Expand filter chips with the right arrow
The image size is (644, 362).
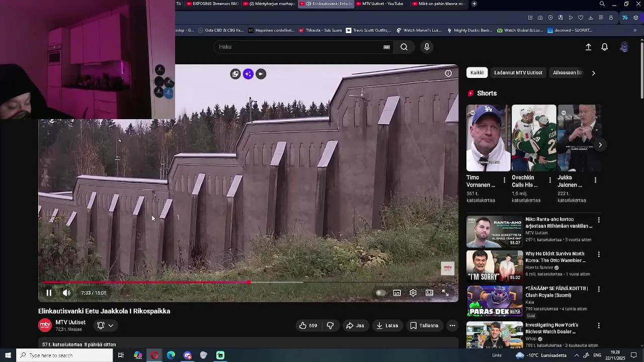tap(593, 73)
